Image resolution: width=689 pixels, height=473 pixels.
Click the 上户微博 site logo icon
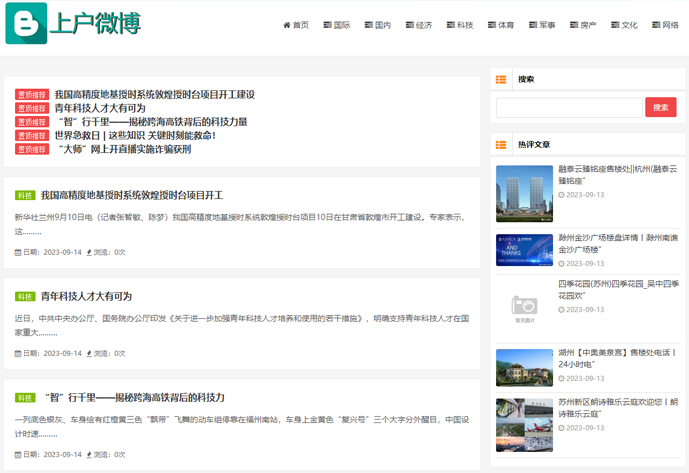pyautogui.click(x=26, y=23)
